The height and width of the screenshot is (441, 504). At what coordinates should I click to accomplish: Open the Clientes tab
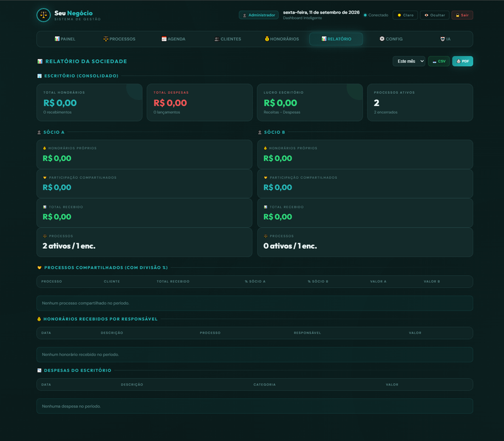(227, 39)
